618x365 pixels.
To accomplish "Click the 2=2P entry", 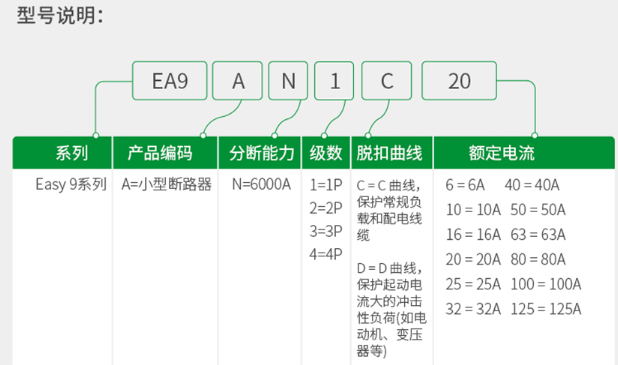I will click(326, 208).
